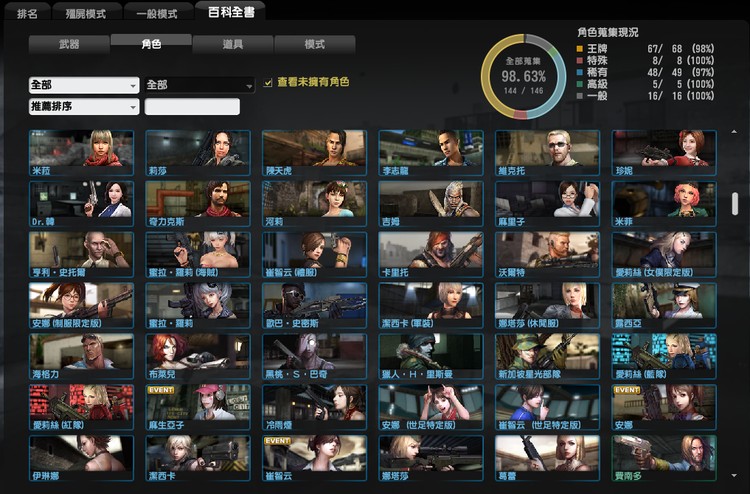Choose the 潔西卡 (軍裝) character card
The width and height of the screenshot is (750, 494).
(431, 306)
